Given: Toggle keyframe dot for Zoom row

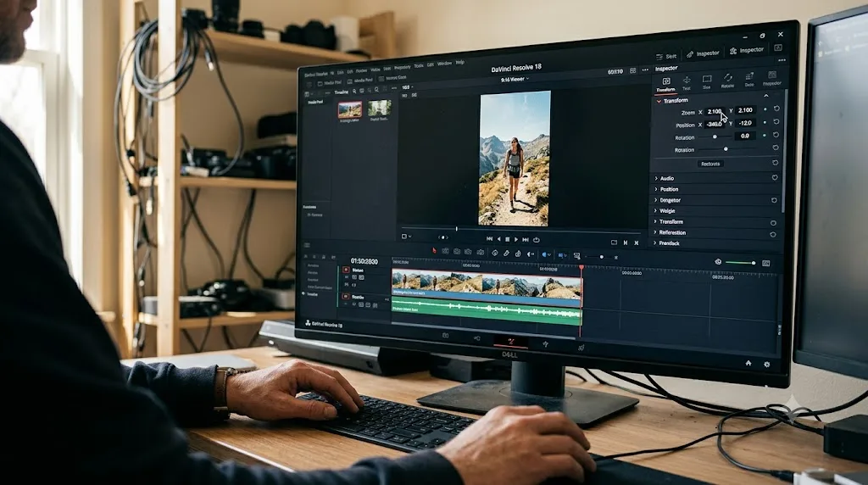Looking at the screenshot, I should point(765,109).
